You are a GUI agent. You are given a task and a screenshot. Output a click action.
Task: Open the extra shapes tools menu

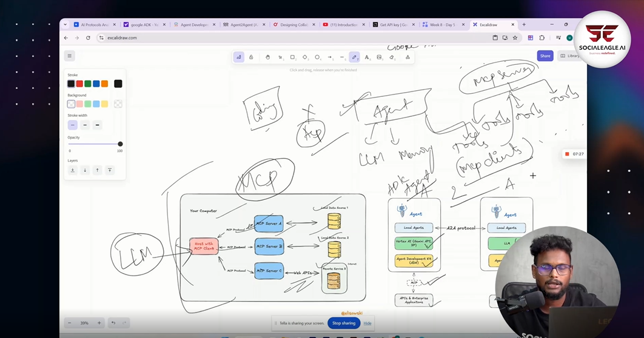(x=408, y=57)
